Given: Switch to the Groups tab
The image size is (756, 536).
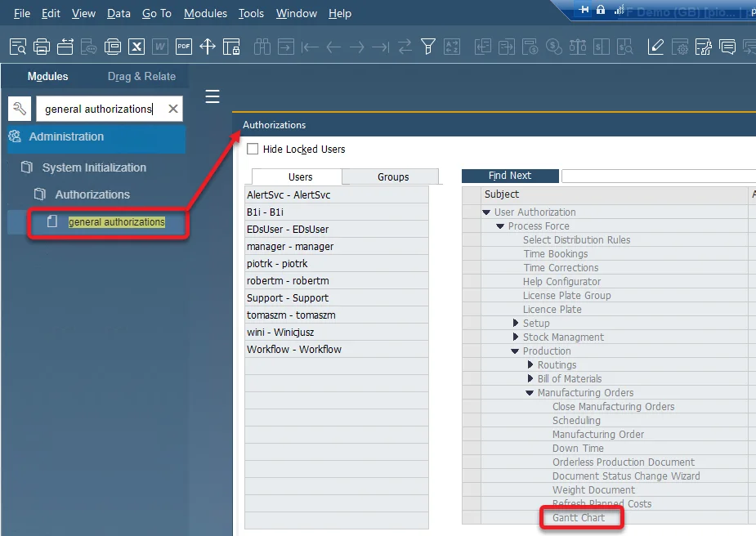Looking at the screenshot, I should [392, 176].
